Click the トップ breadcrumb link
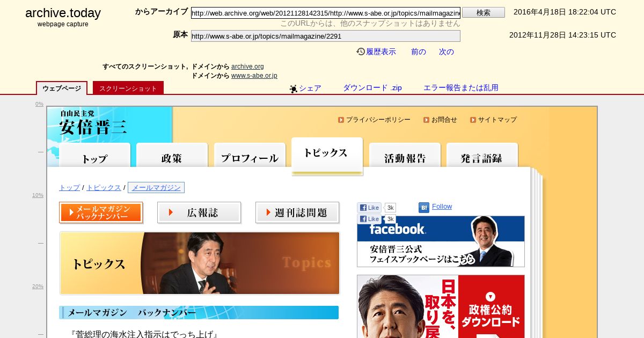 [69, 187]
